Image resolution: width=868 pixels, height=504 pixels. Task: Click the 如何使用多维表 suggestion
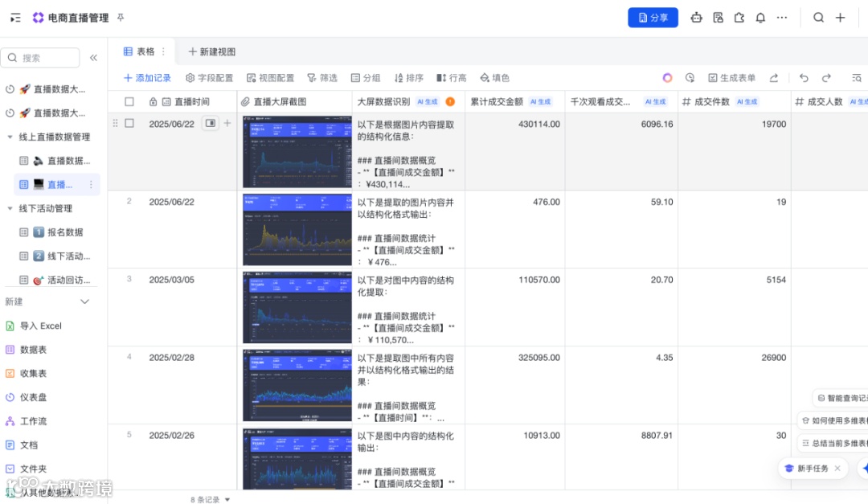pos(837,420)
